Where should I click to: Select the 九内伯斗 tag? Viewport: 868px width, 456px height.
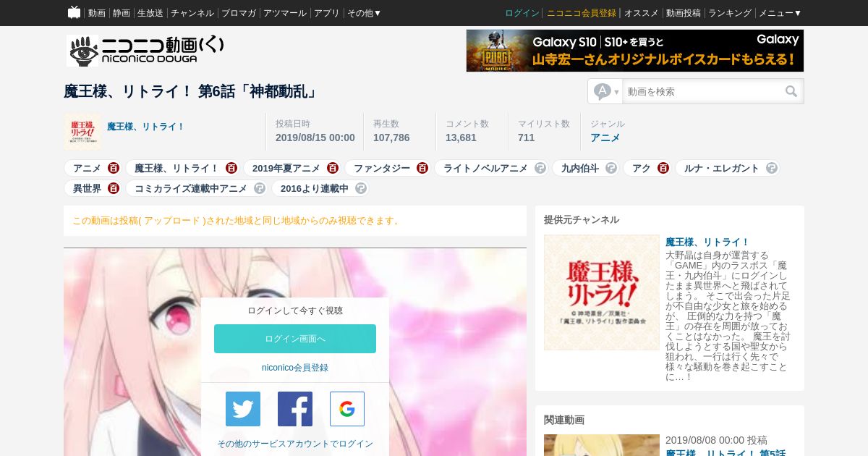[x=580, y=168]
